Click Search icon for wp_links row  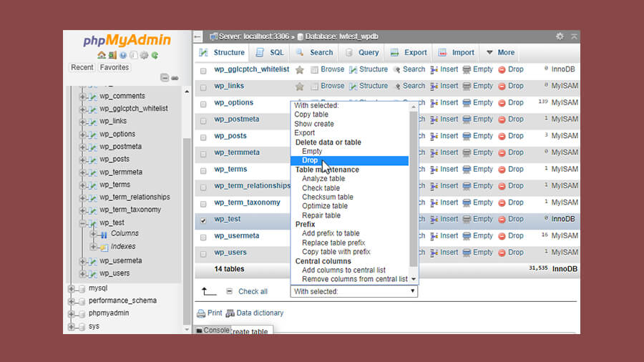pyautogui.click(x=396, y=86)
